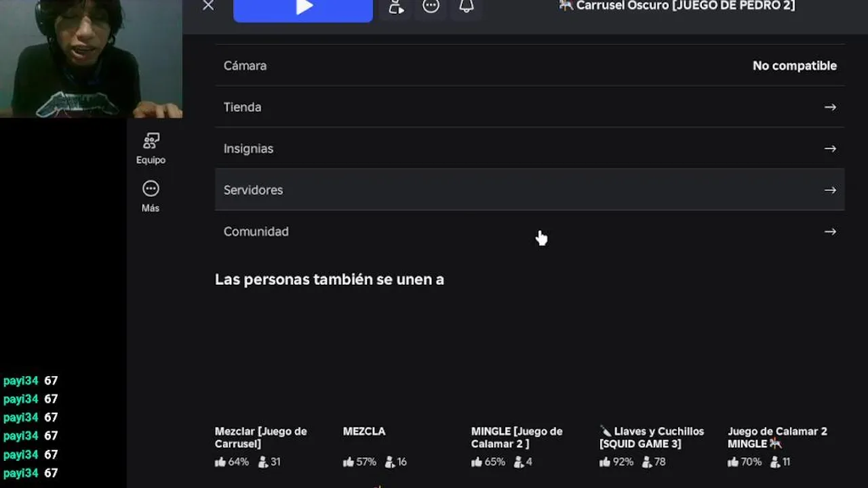868x488 pixels.
Task: Click the 'No compatible' value text
Action: pos(795,66)
